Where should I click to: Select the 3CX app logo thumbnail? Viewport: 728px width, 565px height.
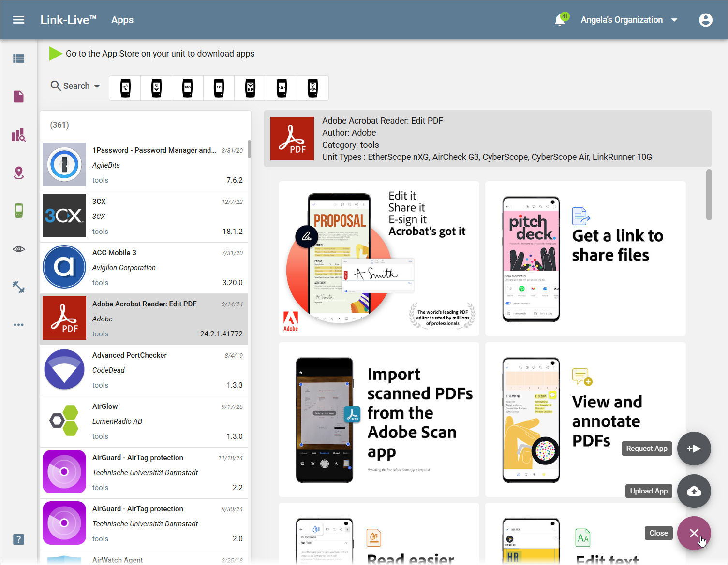coord(64,216)
